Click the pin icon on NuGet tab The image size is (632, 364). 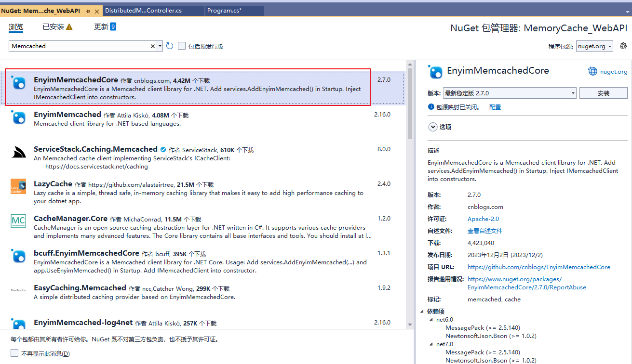pyautogui.click(x=88, y=11)
